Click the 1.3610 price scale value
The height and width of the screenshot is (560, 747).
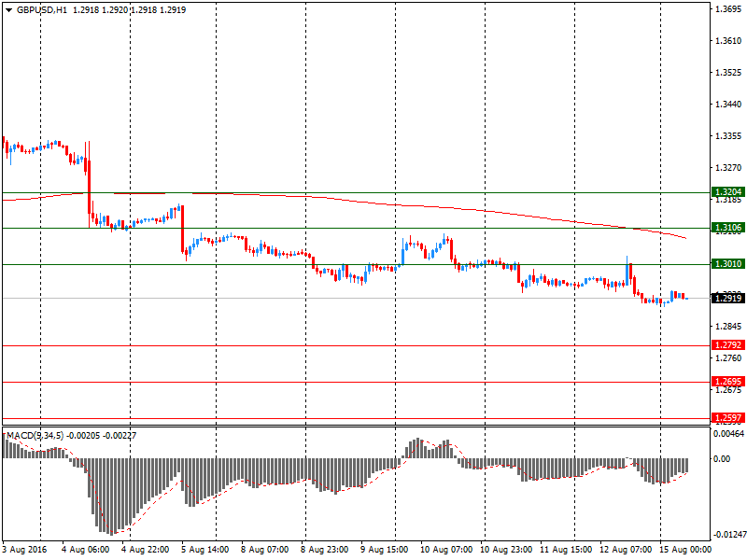pos(728,41)
